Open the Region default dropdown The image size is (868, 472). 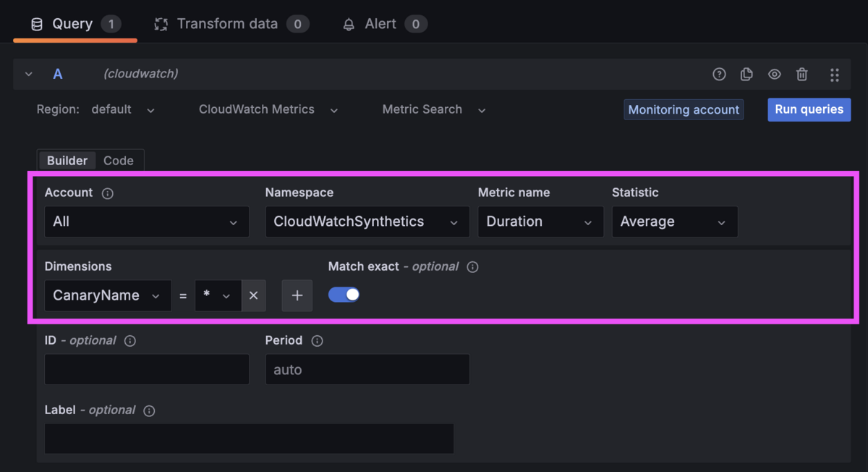(x=123, y=109)
